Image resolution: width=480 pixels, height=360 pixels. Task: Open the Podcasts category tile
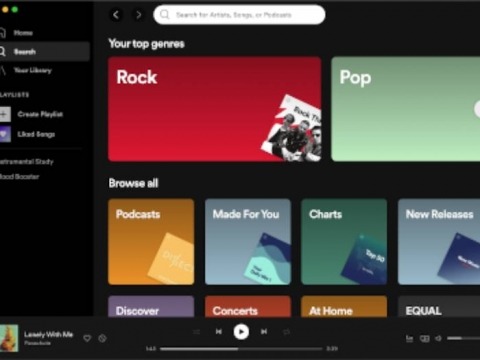pos(151,242)
